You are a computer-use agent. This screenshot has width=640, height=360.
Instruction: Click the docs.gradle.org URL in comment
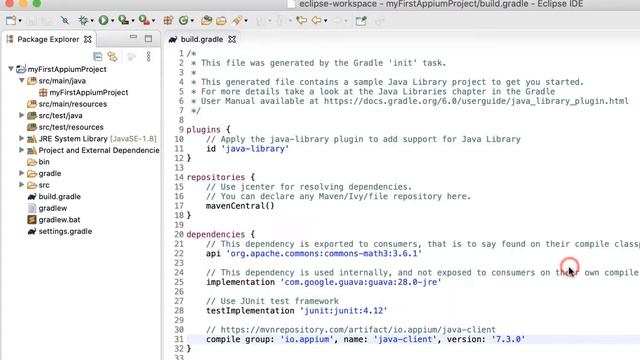pyautogui.click(x=476, y=101)
